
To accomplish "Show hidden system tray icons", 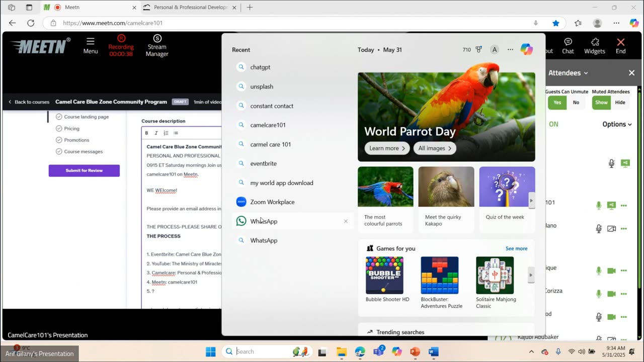I will coord(531,351).
